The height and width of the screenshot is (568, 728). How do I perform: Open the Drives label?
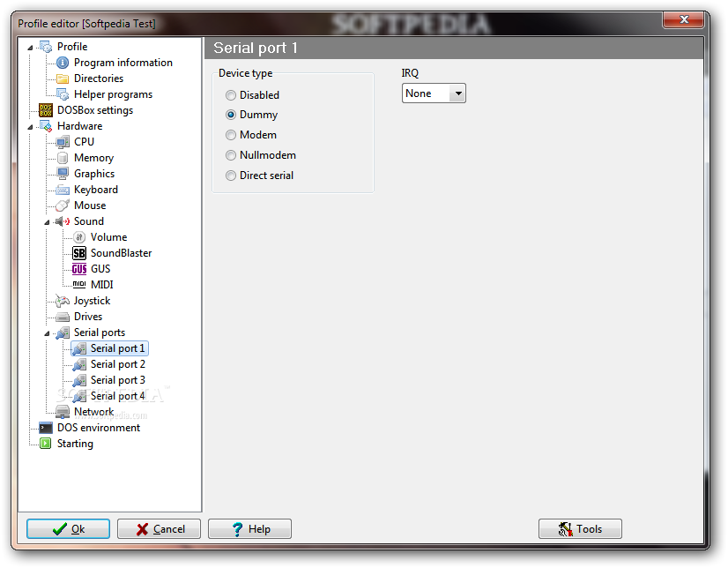[88, 317]
